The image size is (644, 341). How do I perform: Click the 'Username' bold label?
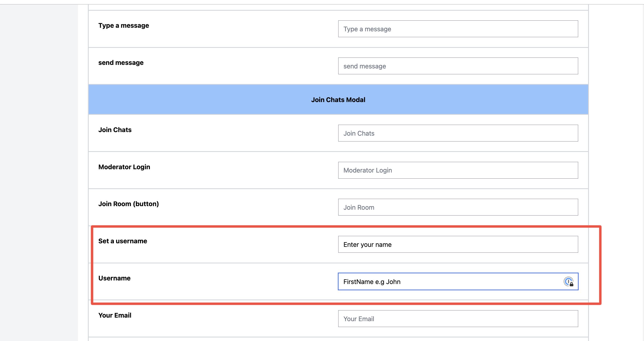pyautogui.click(x=114, y=278)
